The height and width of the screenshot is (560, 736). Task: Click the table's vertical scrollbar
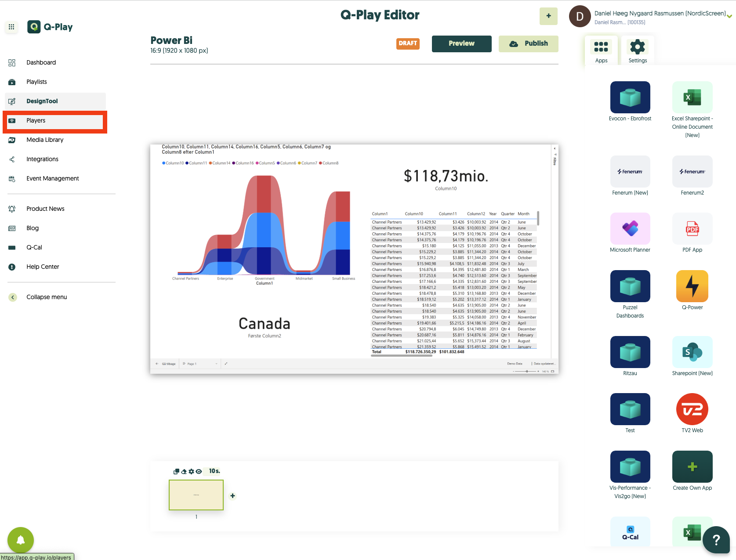538,218
